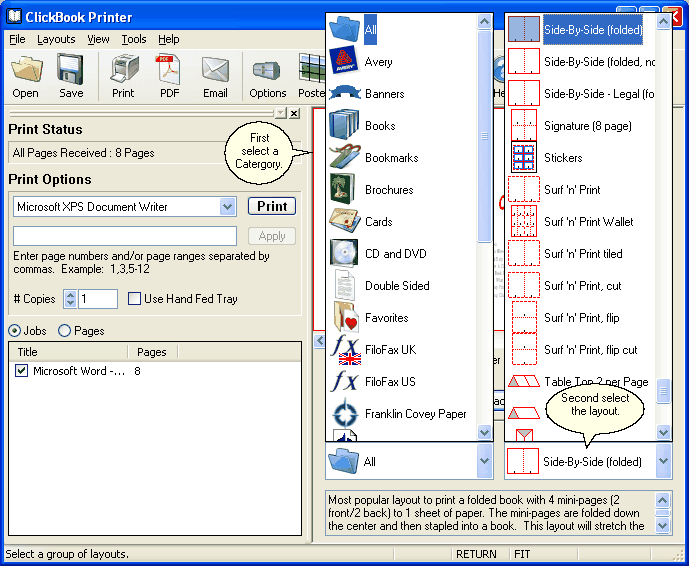
Task: Click the Print Status panel menu arrow
Action: pyautogui.click(x=280, y=113)
